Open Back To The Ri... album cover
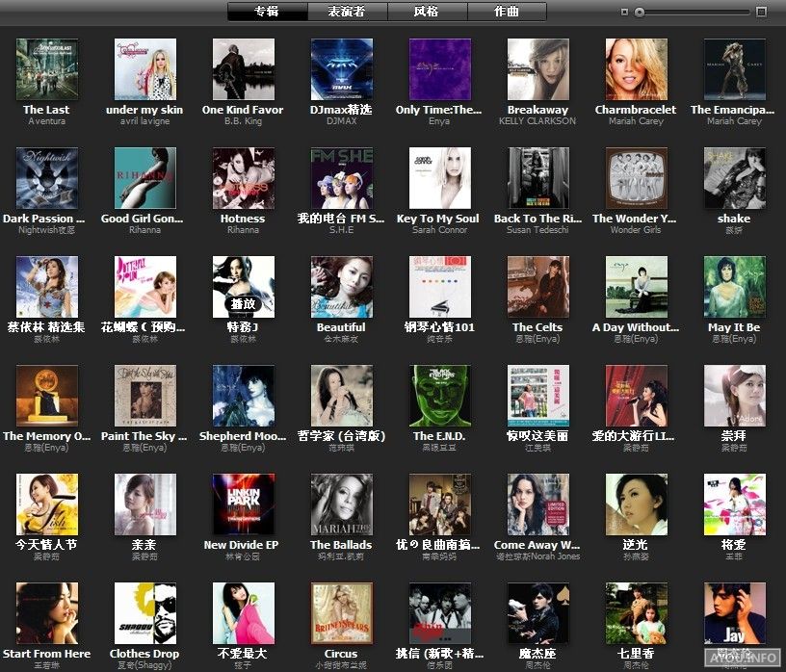The image size is (786, 672). pos(538,178)
